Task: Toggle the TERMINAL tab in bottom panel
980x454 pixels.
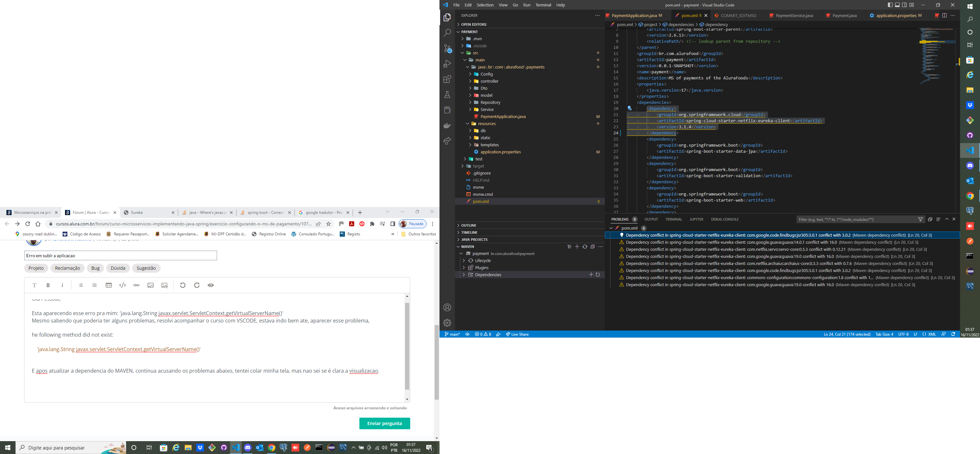Action: tap(671, 219)
